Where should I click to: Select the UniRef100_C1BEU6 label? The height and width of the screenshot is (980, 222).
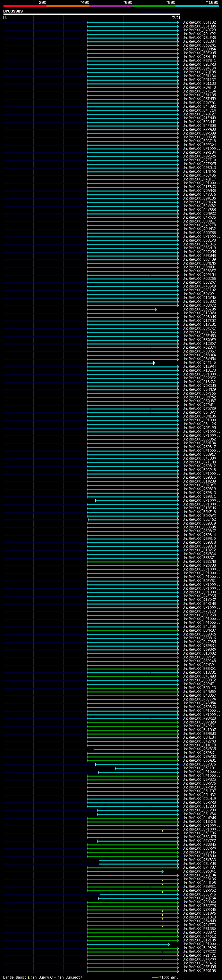[x=199, y=508]
